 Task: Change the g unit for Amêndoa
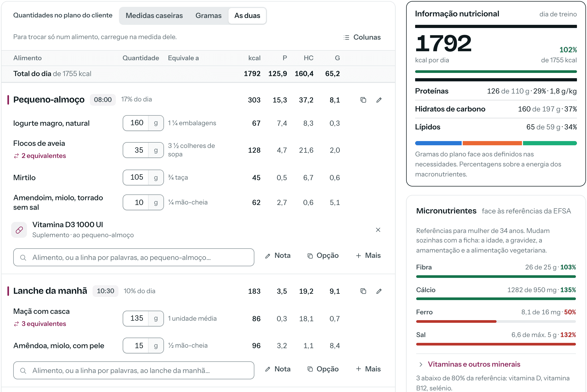pyautogui.click(x=156, y=346)
